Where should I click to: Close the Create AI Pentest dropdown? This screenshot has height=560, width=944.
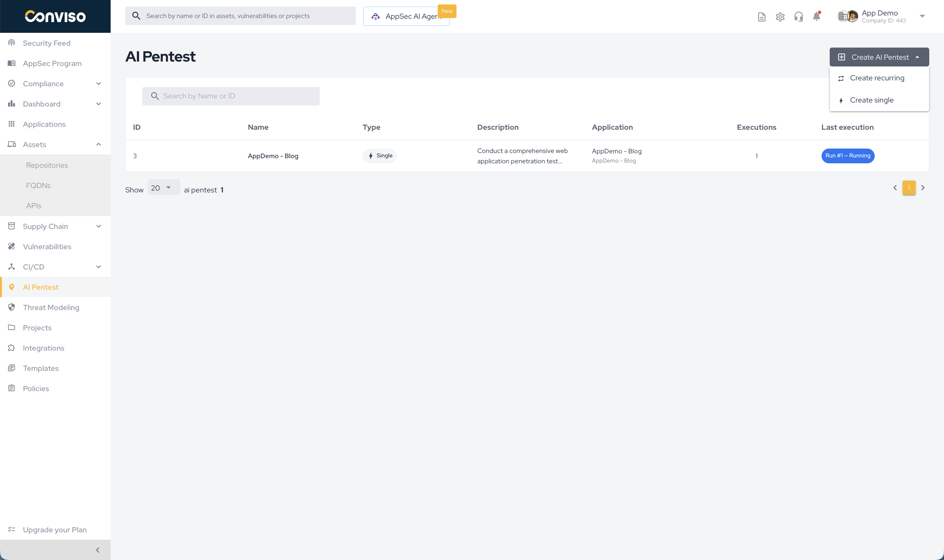coord(879,57)
